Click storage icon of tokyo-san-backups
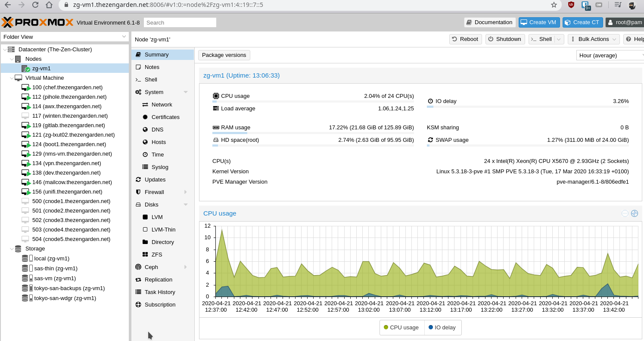Image resolution: width=644 pixels, height=341 pixels. (x=27, y=288)
